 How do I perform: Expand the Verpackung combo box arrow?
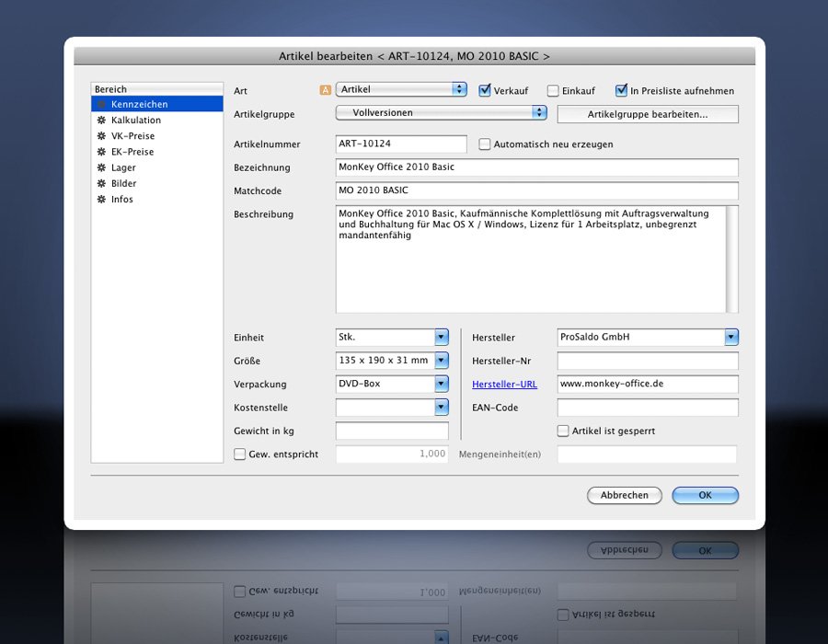(x=442, y=384)
